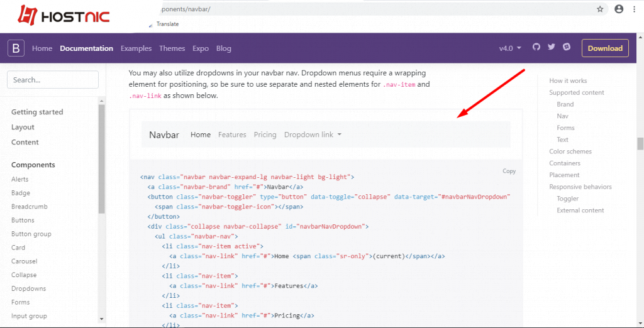Select Features in the example navbar

(232, 134)
